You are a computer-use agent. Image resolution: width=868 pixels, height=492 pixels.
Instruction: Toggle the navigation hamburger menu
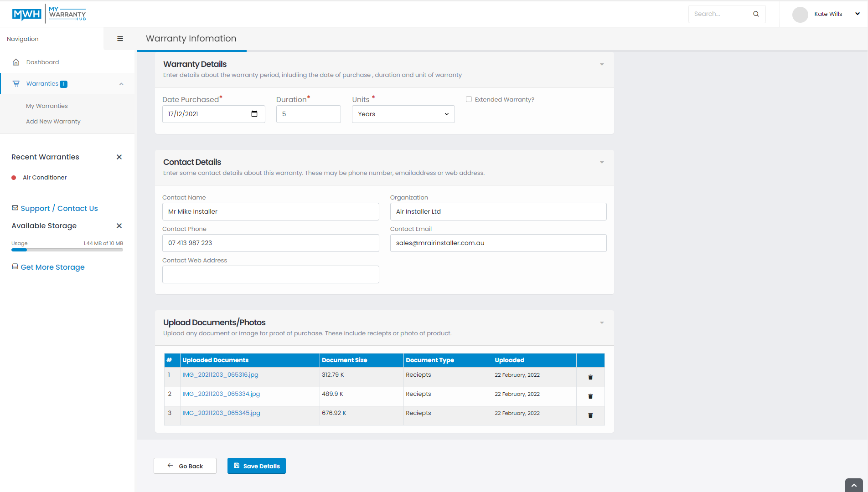(120, 39)
